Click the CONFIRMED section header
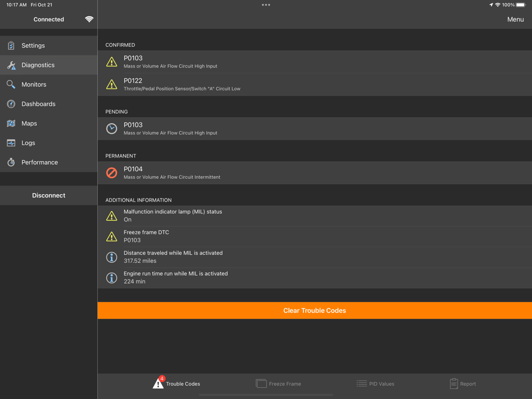532x399 pixels. pyautogui.click(x=120, y=45)
